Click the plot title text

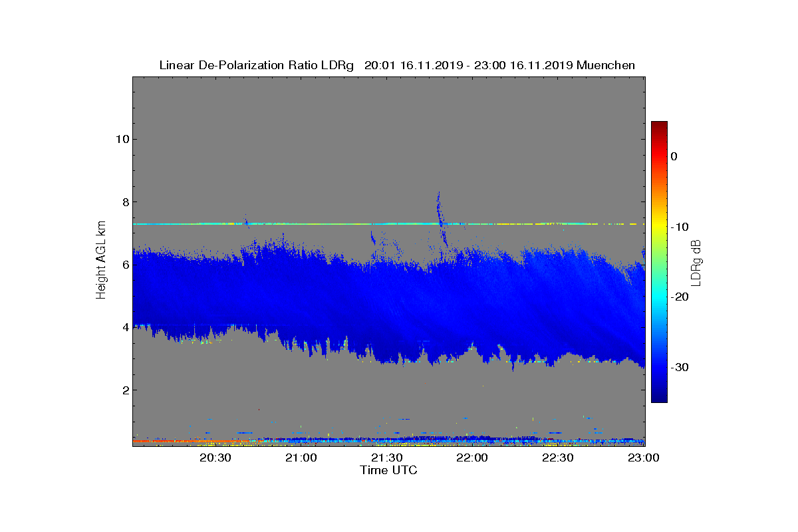(397, 65)
